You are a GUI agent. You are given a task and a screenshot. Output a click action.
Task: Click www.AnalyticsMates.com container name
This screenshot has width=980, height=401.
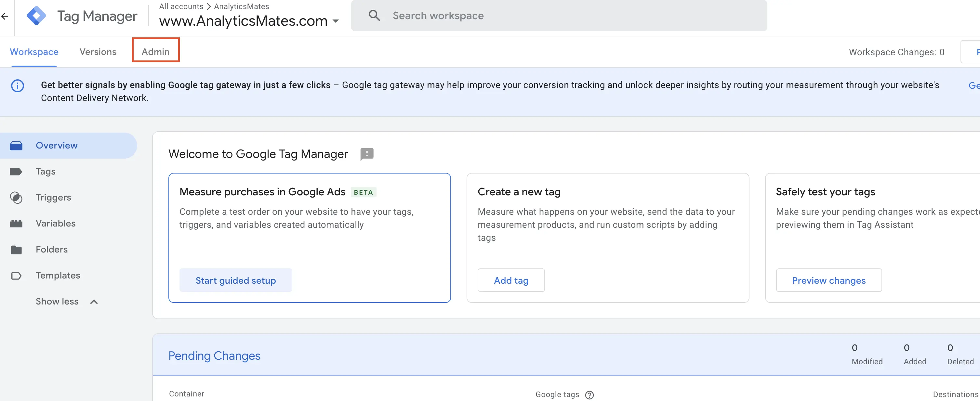click(x=243, y=21)
